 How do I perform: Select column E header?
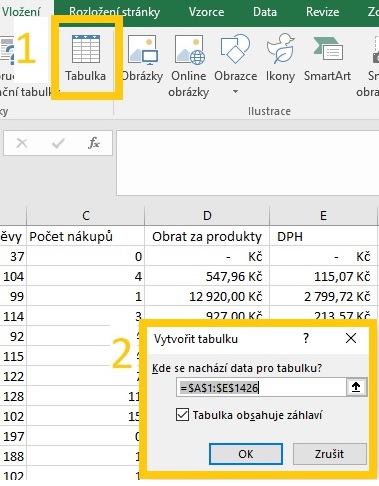point(323,216)
